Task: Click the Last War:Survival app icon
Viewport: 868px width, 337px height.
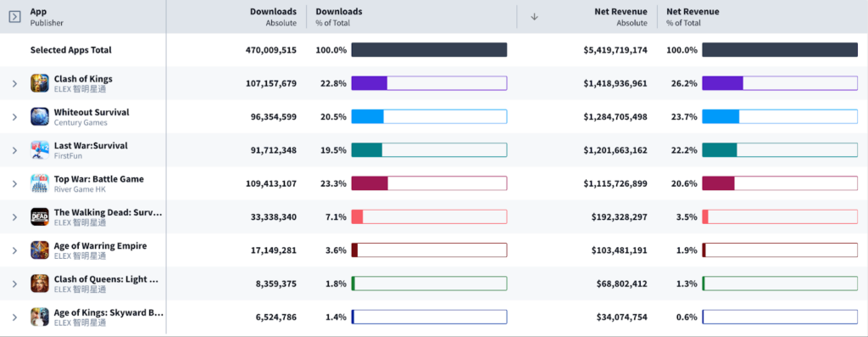Action: click(39, 150)
